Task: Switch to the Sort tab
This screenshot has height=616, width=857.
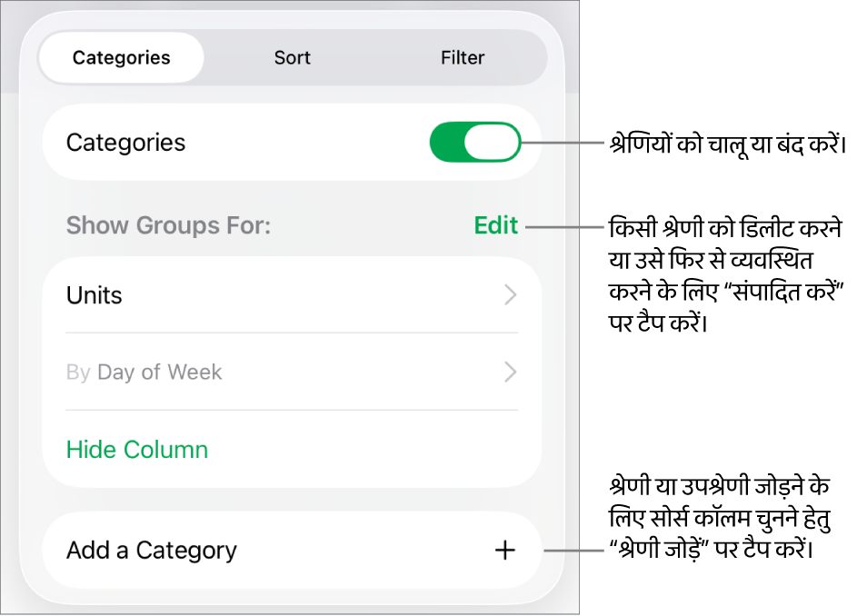Action: tap(293, 58)
